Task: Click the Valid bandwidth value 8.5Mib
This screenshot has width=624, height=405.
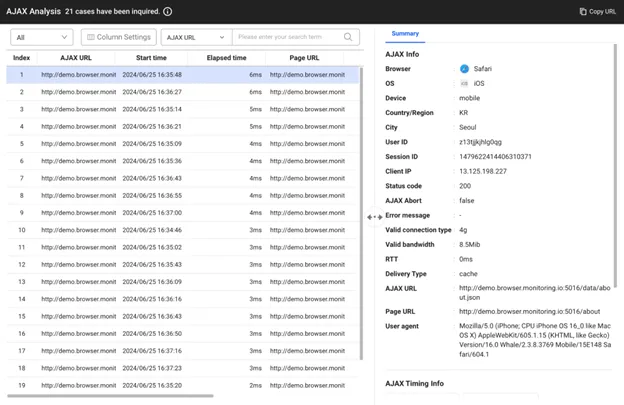Action: tap(470, 245)
